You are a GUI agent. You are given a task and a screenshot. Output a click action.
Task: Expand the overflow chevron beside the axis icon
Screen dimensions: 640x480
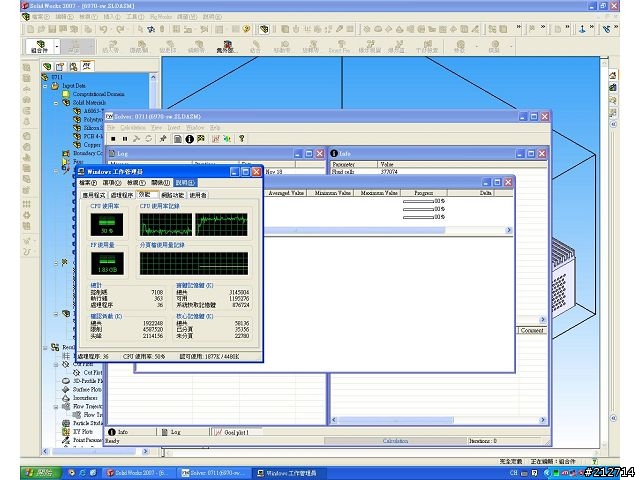pyautogui.click(x=591, y=27)
